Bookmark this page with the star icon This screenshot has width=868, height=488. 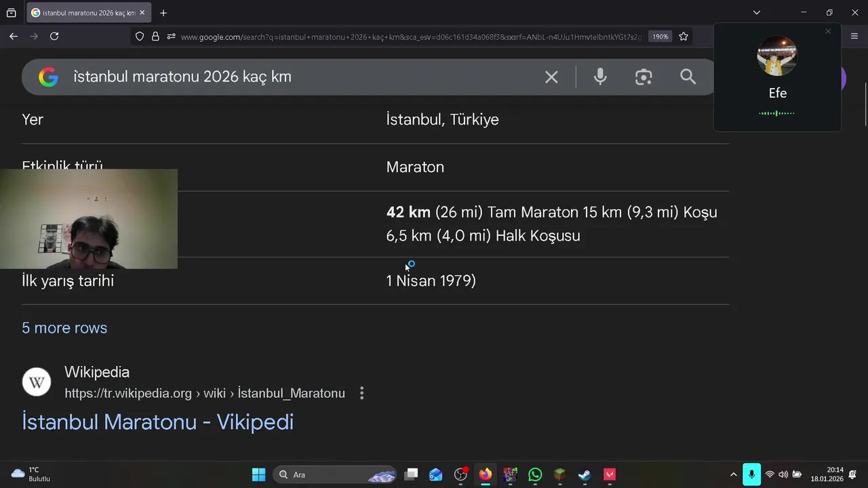684,37
